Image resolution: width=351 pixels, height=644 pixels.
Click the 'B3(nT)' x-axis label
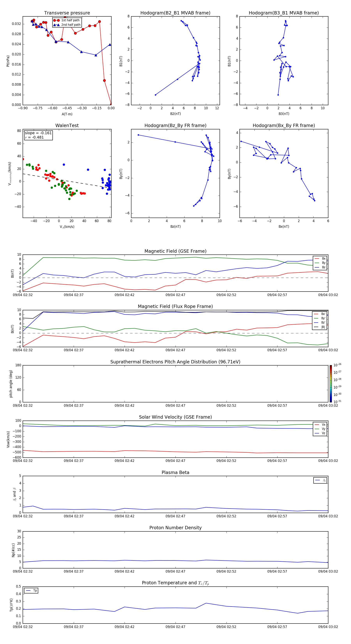click(284, 114)
